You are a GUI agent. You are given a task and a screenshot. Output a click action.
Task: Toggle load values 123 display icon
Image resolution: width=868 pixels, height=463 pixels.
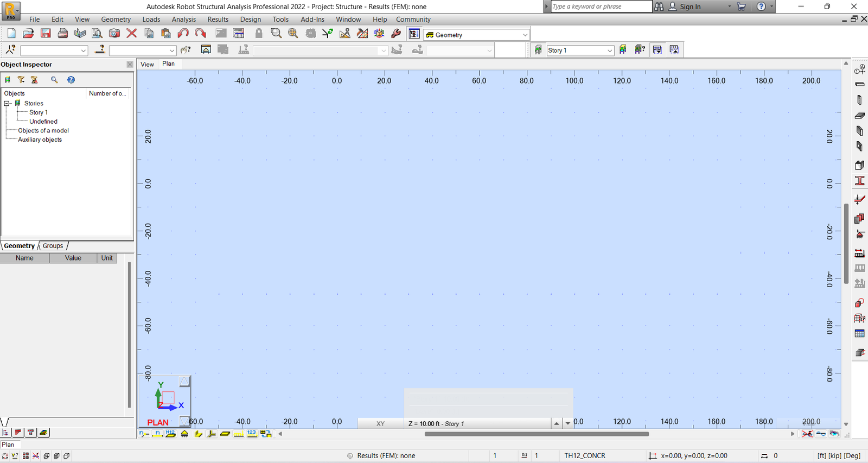click(252, 434)
